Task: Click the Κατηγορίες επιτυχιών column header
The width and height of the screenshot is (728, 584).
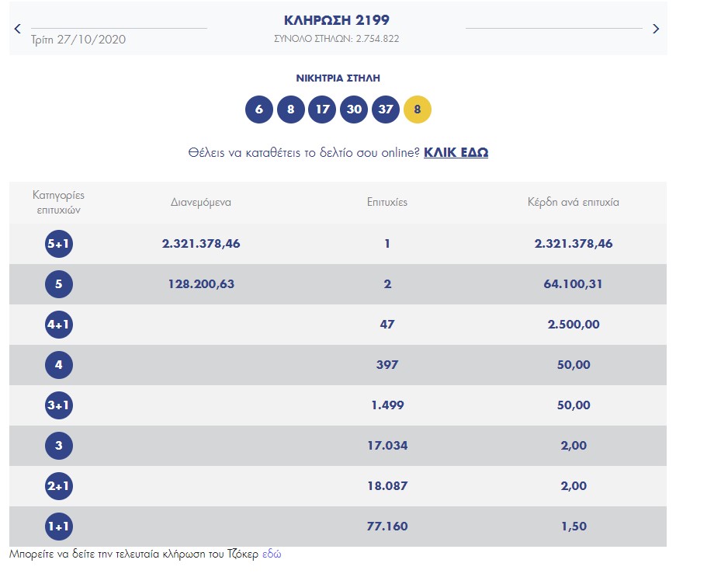Action: click(x=59, y=202)
